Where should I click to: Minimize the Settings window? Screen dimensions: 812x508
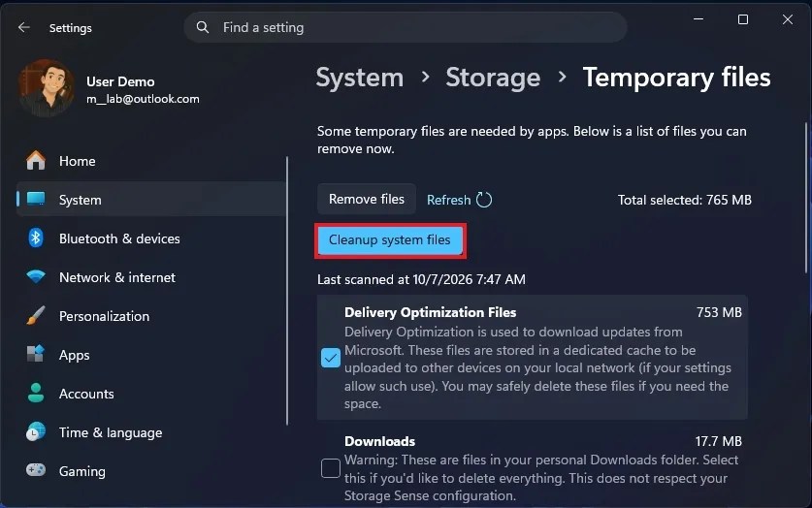click(x=698, y=19)
